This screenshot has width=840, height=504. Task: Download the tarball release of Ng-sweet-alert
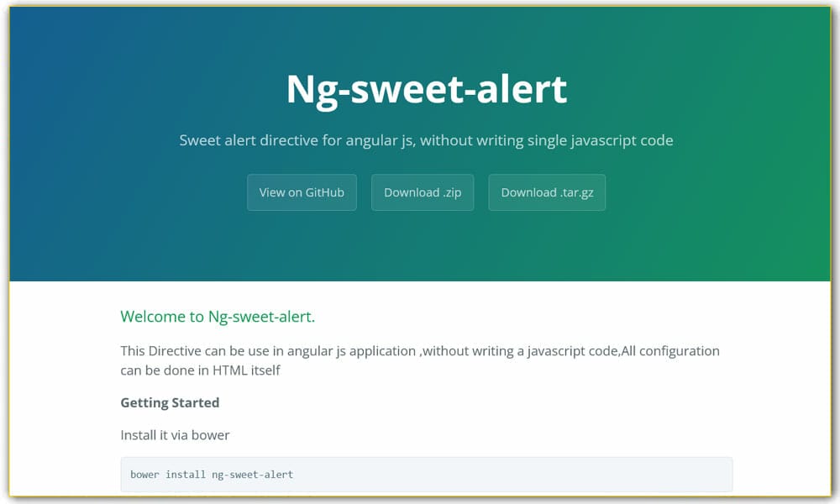point(547,192)
